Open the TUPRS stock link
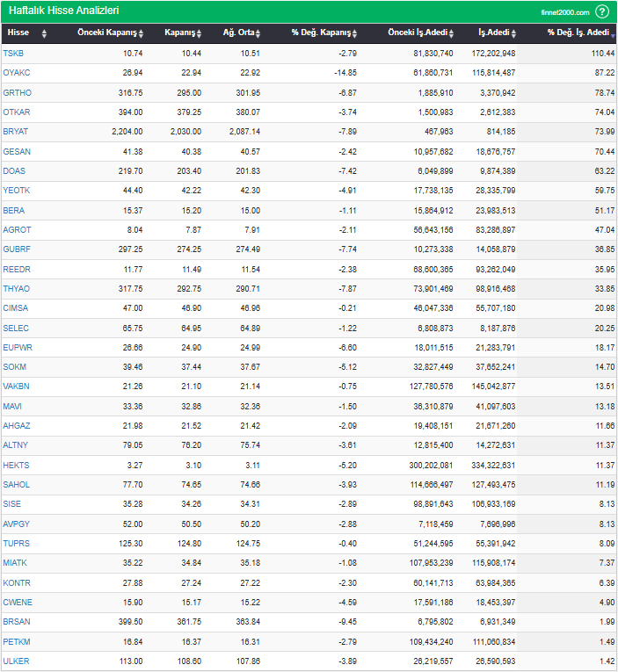This screenshot has width=618, height=672. 17,543
